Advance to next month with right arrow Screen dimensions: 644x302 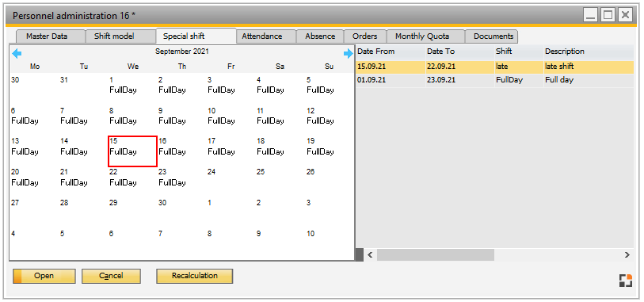click(x=349, y=53)
